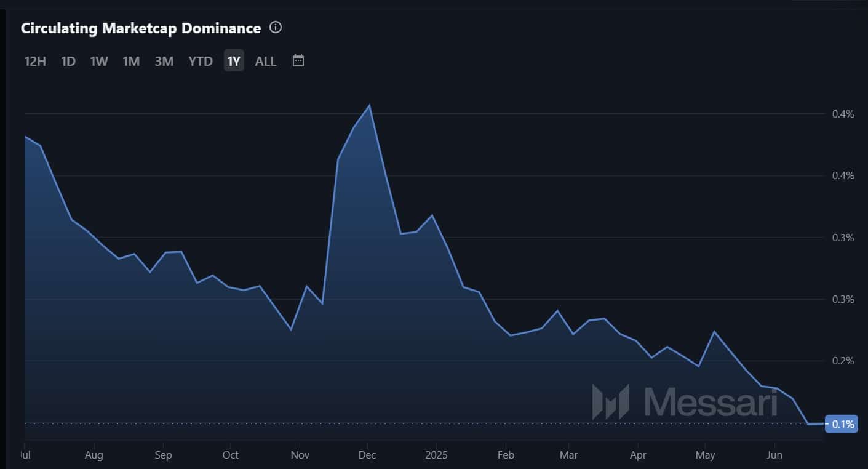Click the current value 0.1% price tag
This screenshot has height=469, width=868.
point(842,423)
